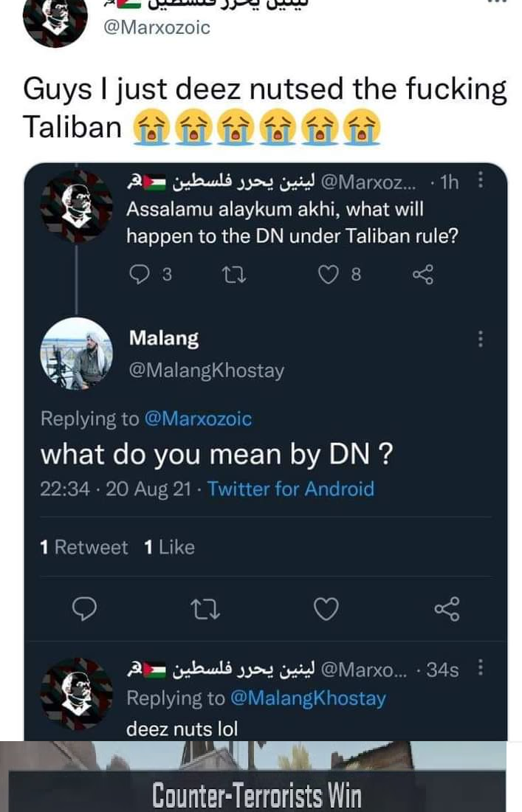Retweet Malang's "what do you mean" tweet
Viewport: 522px width, 812px height.
click(x=202, y=608)
